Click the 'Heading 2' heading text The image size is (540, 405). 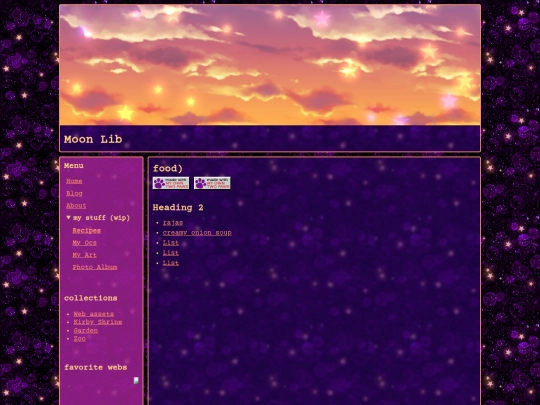(178, 208)
